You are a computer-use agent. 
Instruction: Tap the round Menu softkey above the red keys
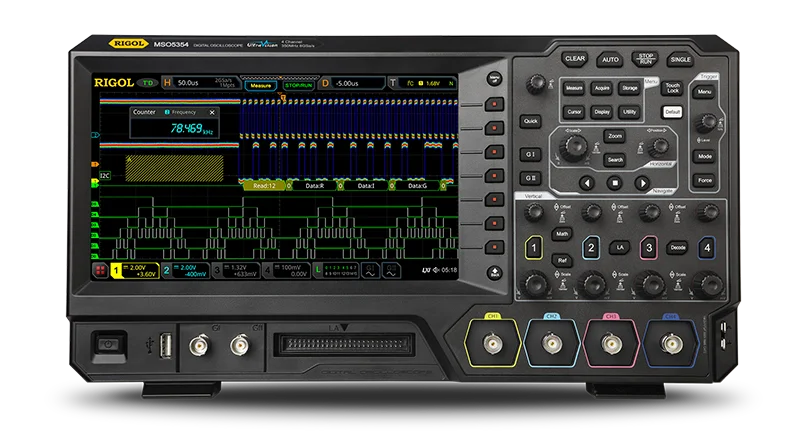coord(494,79)
